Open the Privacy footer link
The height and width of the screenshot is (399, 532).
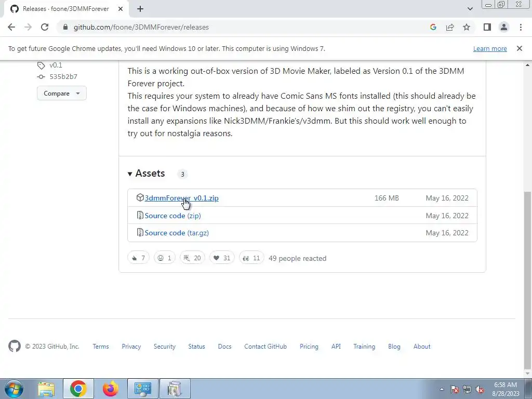click(131, 347)
